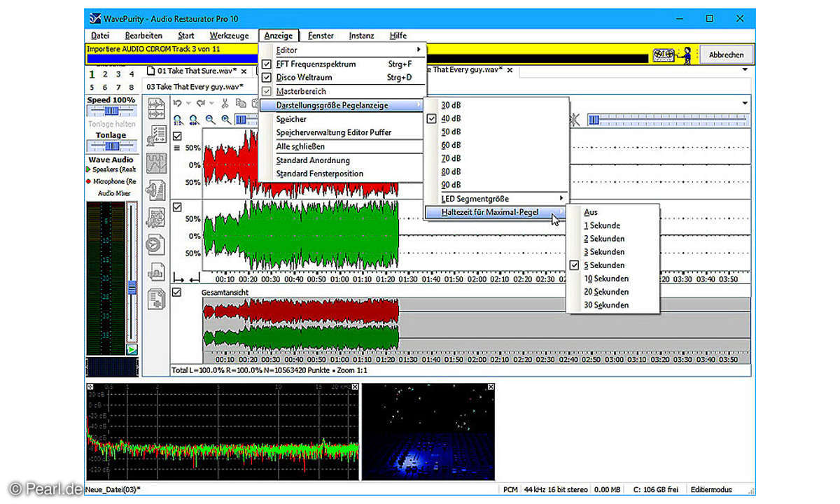Choose Alle schließen from the menu
The image size is (840, 504).
[x=342, y=146]
